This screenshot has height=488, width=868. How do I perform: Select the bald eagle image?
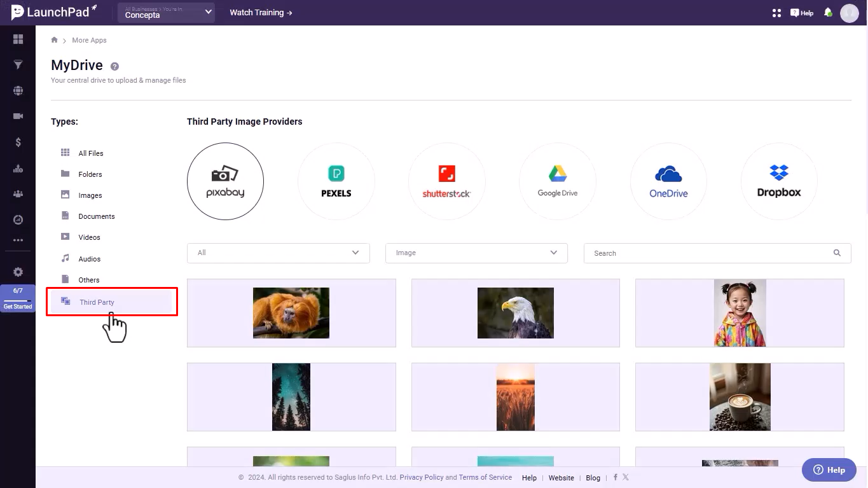point(516,313)
